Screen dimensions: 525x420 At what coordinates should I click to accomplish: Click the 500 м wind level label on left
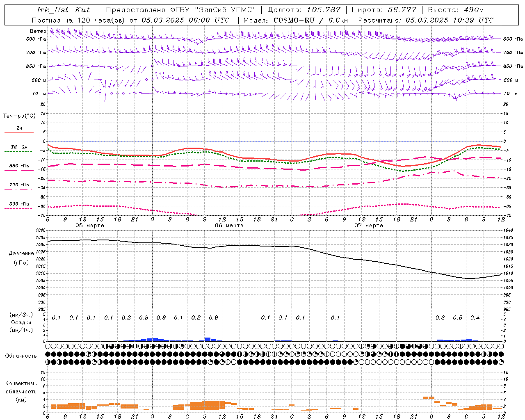pyautogui.click(x=39, y=80)
